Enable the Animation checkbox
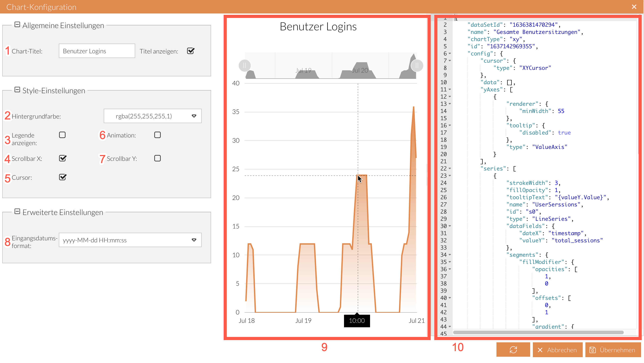The width and height of the screenshot is (644, 363). pyautogui.click(x=157, y=135)
